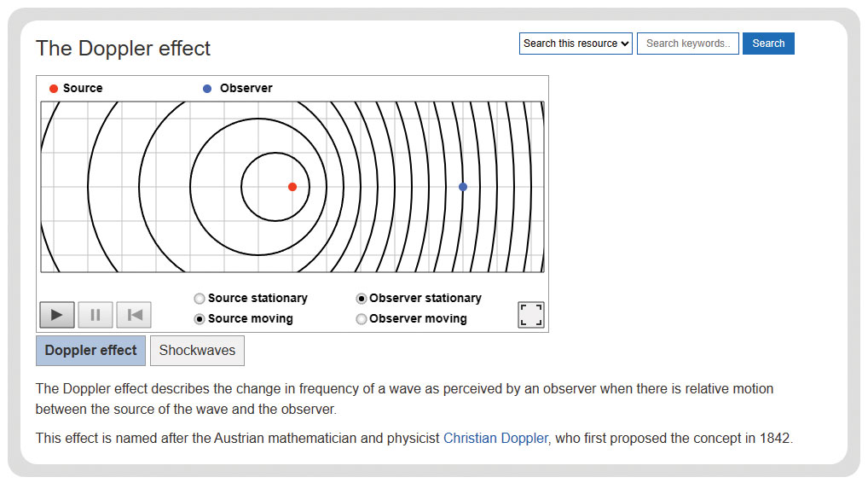
Task: Click the blue observer dot
Action: tap(463, 187)
